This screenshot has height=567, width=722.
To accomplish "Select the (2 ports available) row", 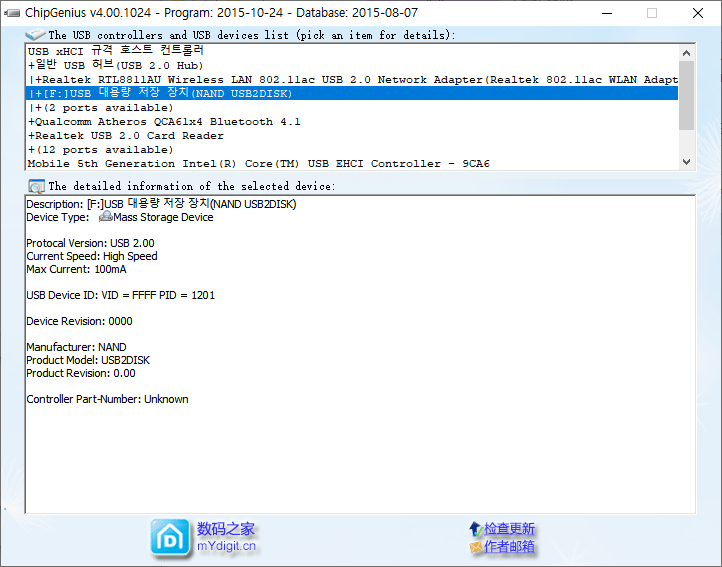I will coord(352,107).
